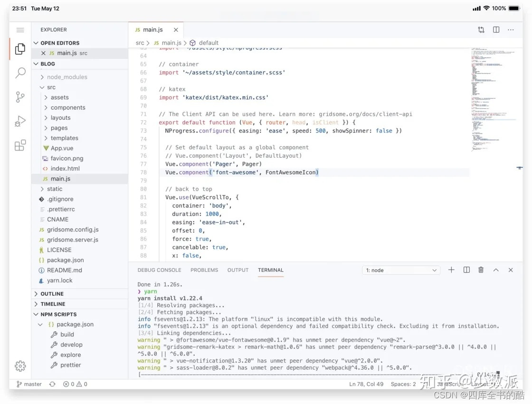Screen dimensions: 532x404
Task: Open the Run and Debug view
Action: pyautogui.click(x=20, y=121)
